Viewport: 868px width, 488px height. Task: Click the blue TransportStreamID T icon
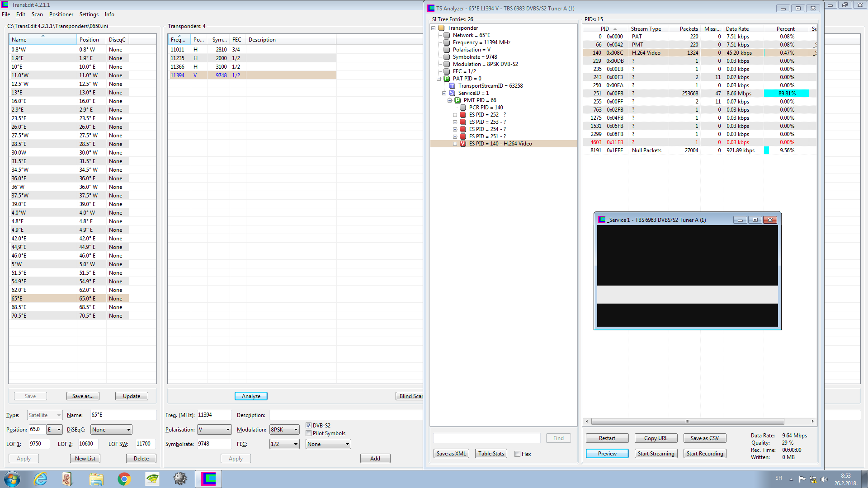tap(452, 86)
